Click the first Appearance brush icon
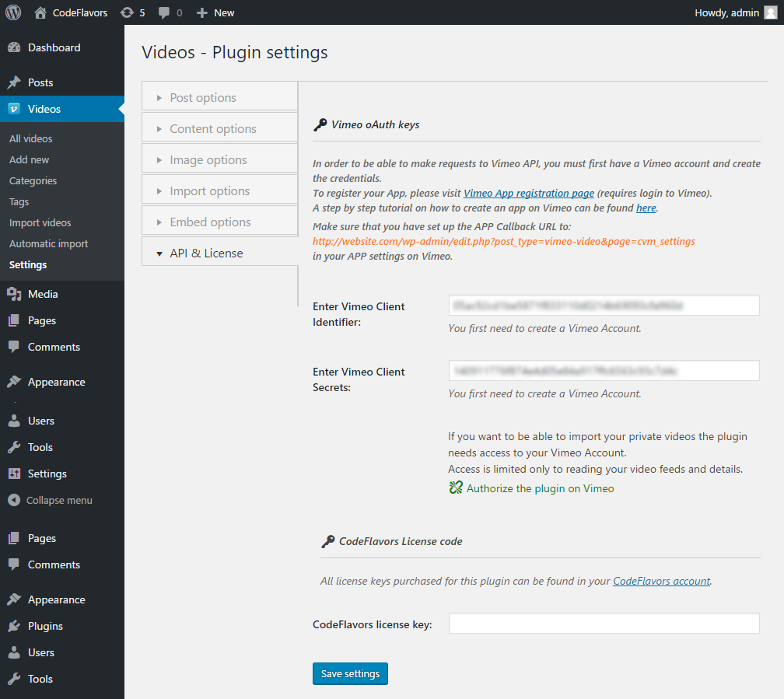 [x=14, y=382]
